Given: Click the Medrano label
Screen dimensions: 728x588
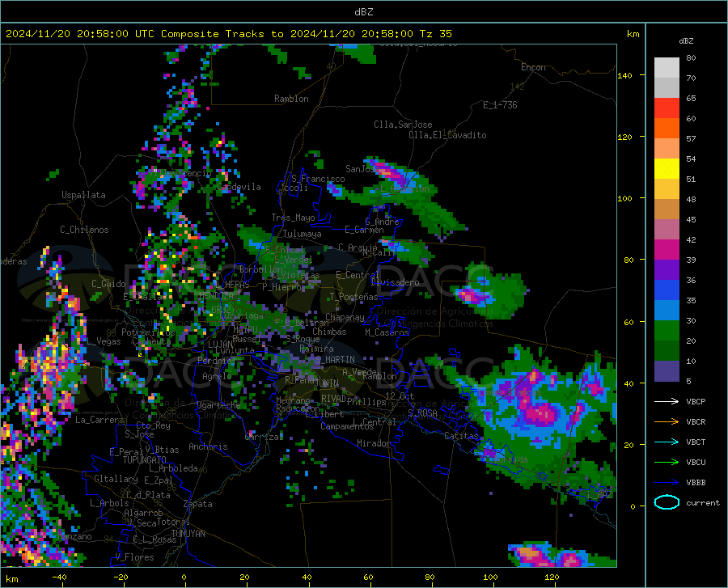Looking at the screenshot, I should [293, 400].
